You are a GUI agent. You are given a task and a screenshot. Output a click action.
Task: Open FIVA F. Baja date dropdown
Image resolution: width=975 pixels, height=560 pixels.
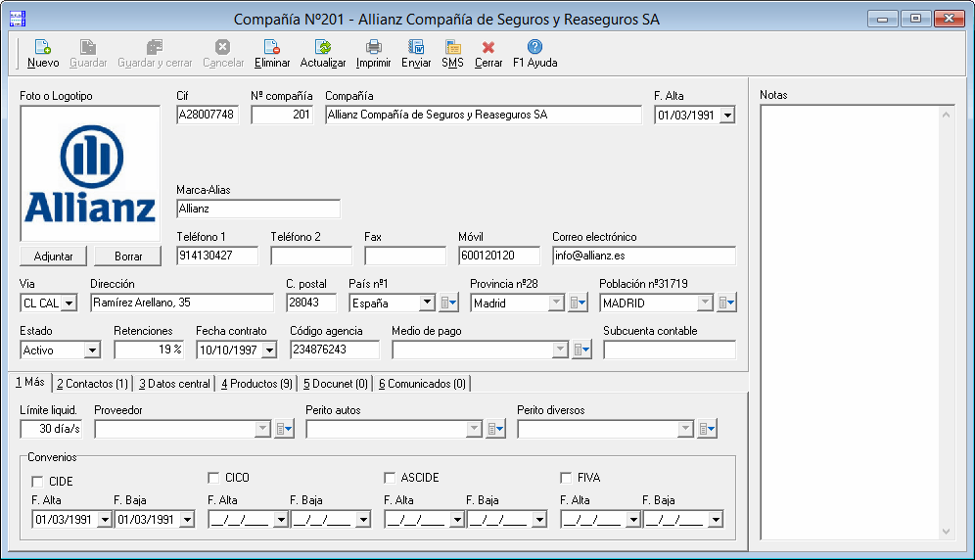click(716, 520)
